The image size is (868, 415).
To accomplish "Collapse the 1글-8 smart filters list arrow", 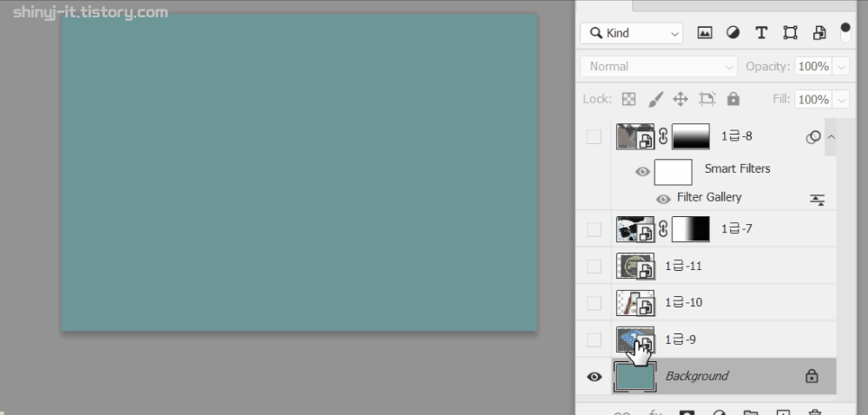I will 831,136.
